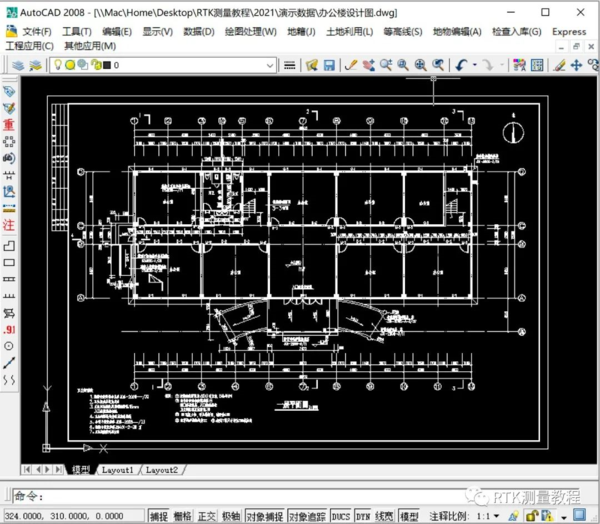This screenshot has width=600, height=524.
Task: Click the pan hand toolbar icon
Action: coord(368,65)
